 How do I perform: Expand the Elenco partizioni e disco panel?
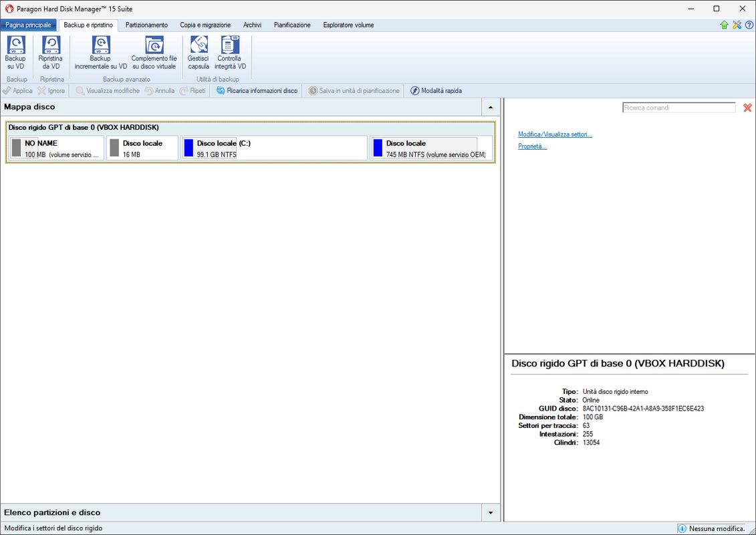(x=491, y=513)
